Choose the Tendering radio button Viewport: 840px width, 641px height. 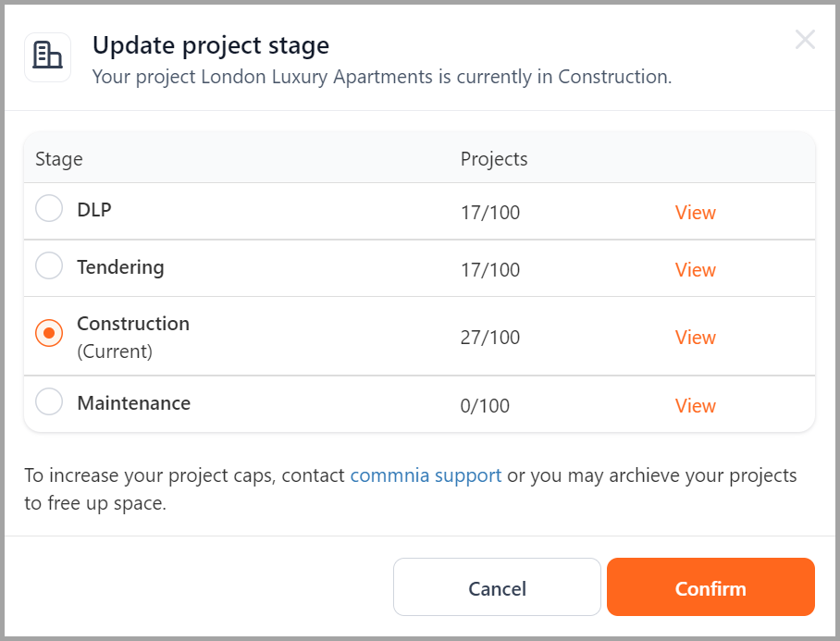pos(49,265)
